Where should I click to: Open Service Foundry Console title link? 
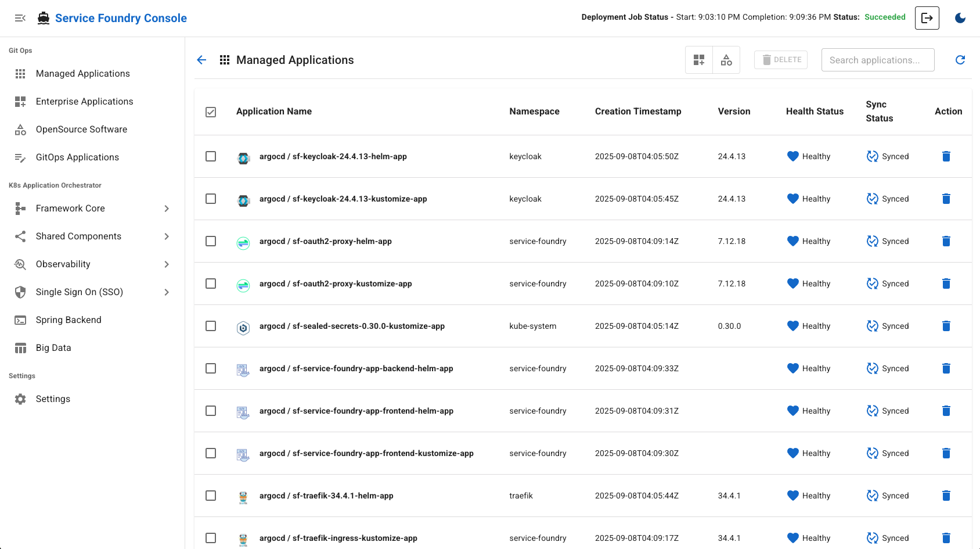click(x=121, y=18)
